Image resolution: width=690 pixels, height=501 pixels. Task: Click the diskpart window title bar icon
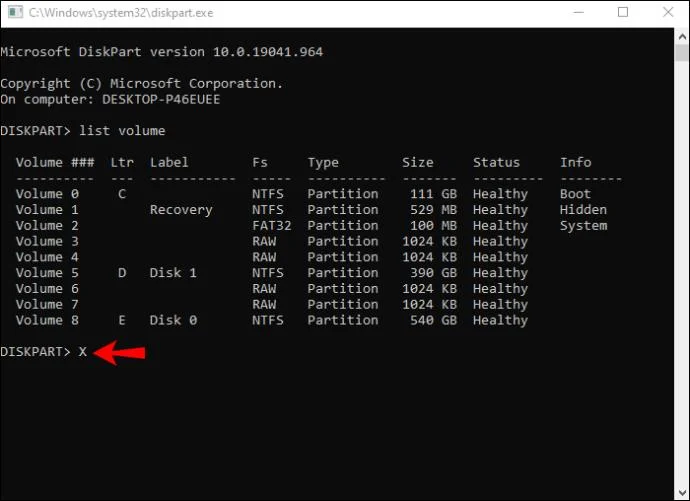coord(15,12)
